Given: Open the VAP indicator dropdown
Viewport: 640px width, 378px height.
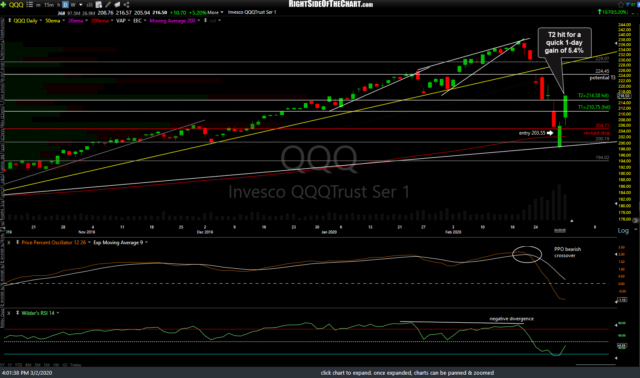Looking at the screenshot, I should pyautogui.click(x=129, y=20).
